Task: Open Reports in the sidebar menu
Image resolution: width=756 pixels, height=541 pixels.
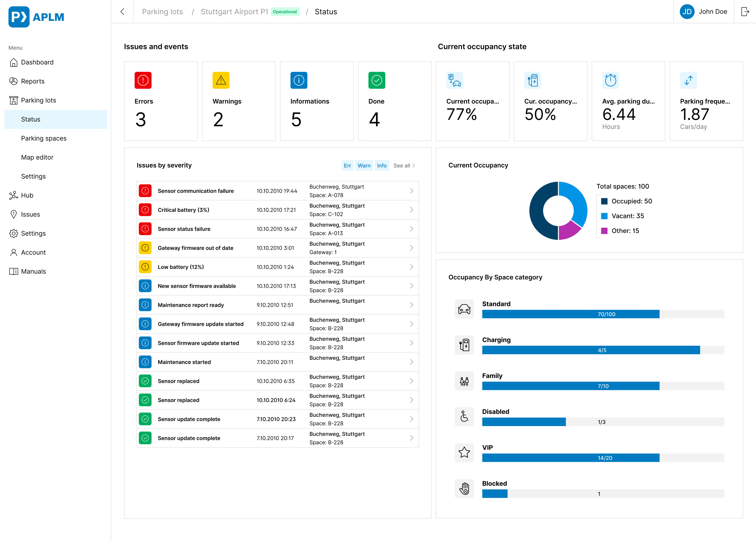Action: click(x=33, y=81)
